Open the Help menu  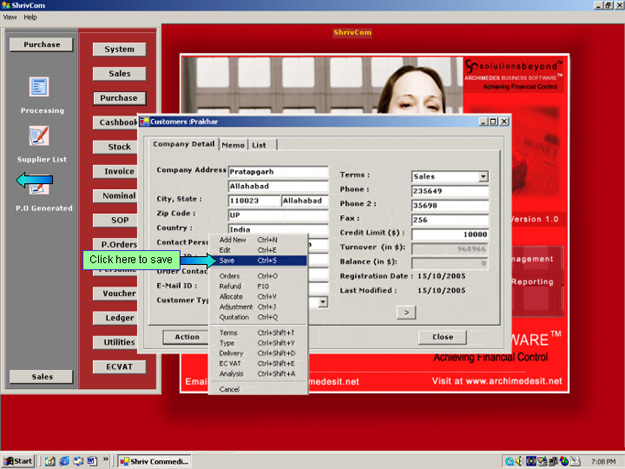(31, 17)
